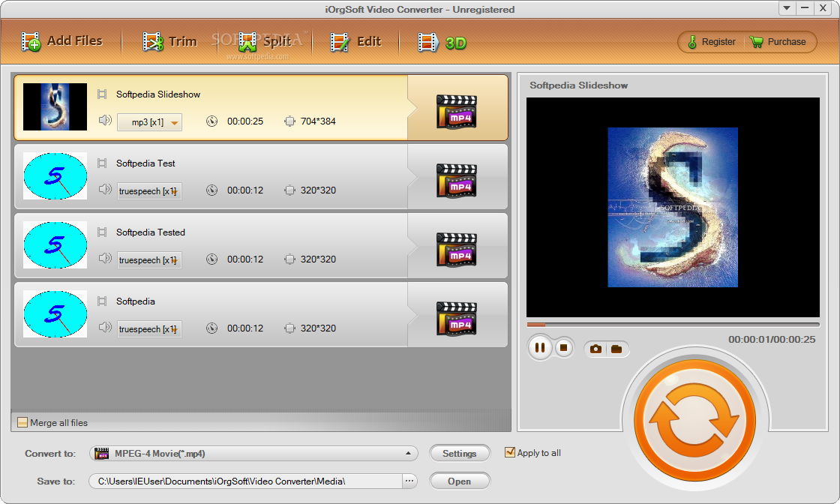Pause the preview playback
Image resolution: width=840 pixels, height=504 pixels.
point(540,348)
